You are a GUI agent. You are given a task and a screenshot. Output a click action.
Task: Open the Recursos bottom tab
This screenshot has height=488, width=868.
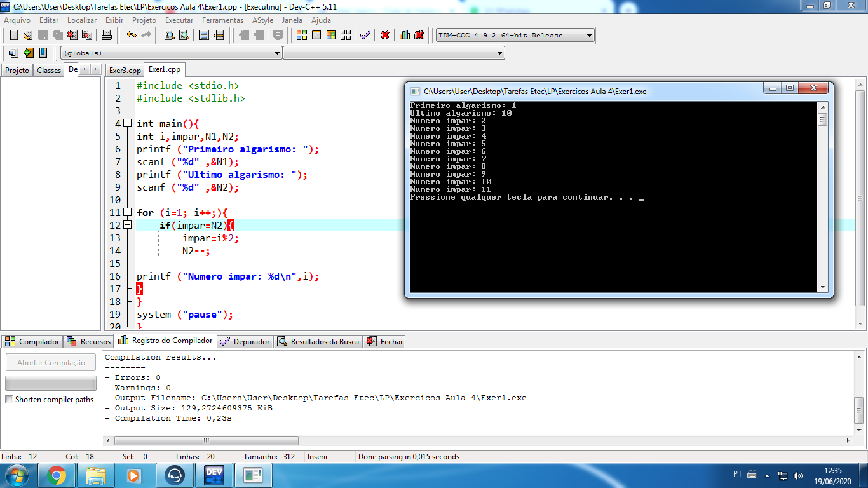(x=89, y=341)
